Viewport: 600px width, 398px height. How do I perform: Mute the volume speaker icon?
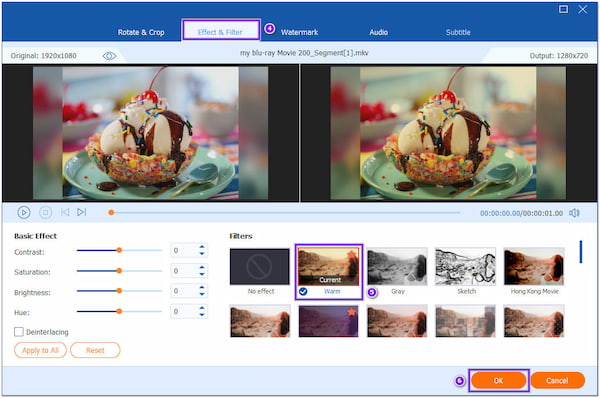tap(574, 213)
